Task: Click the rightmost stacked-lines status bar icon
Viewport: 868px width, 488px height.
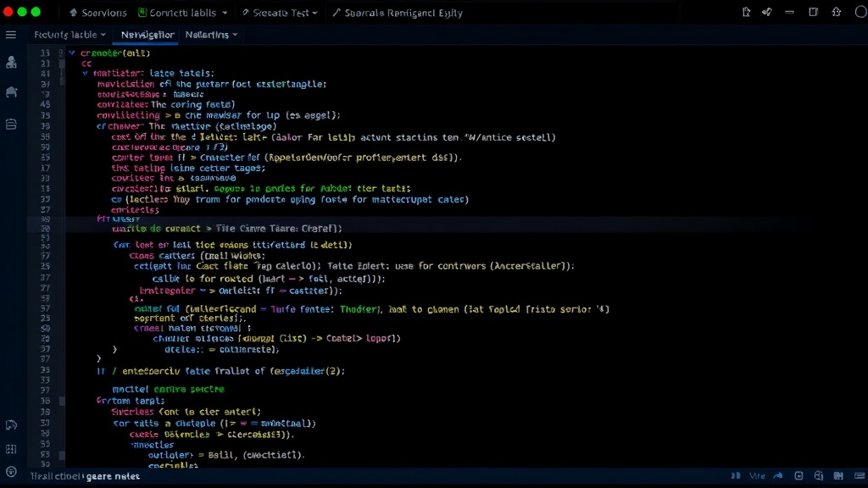Action: [860, 476]
